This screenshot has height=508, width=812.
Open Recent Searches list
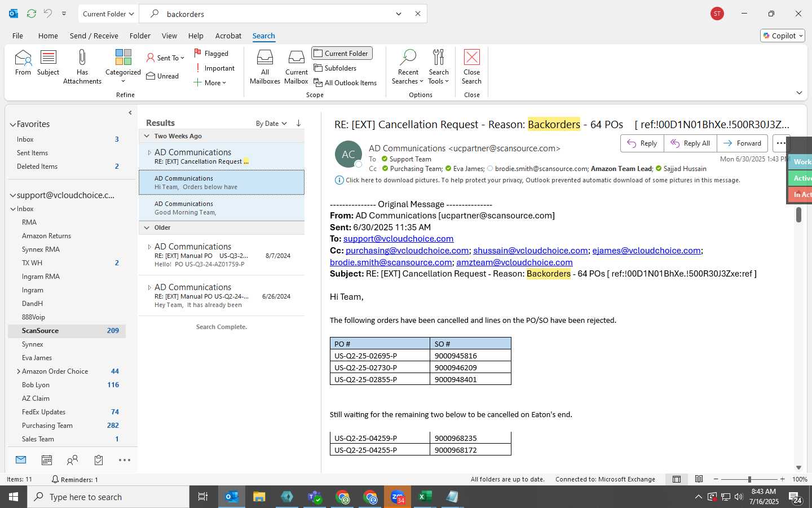(x=408, y=67)
